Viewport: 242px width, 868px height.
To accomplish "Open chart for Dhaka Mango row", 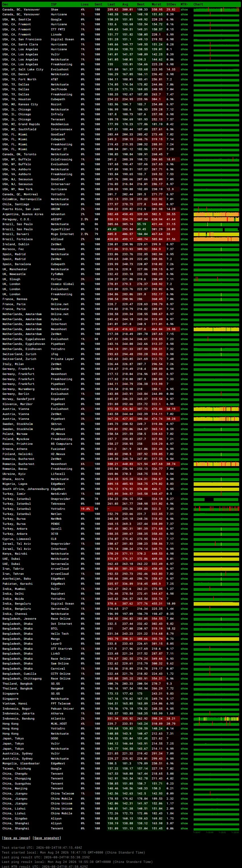I will 216,639.
